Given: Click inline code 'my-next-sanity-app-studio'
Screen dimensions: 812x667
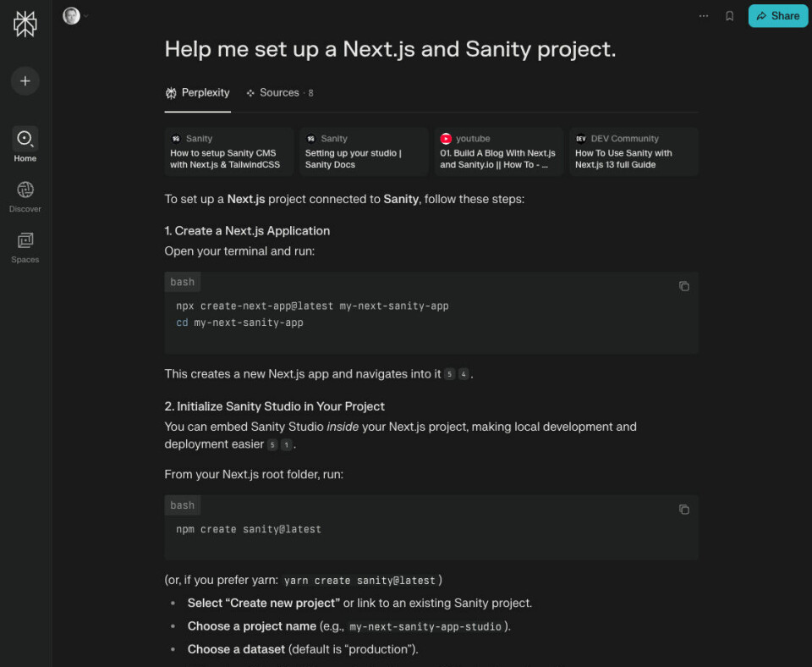Looking at the screenshot, I should (x=425, y=627).
